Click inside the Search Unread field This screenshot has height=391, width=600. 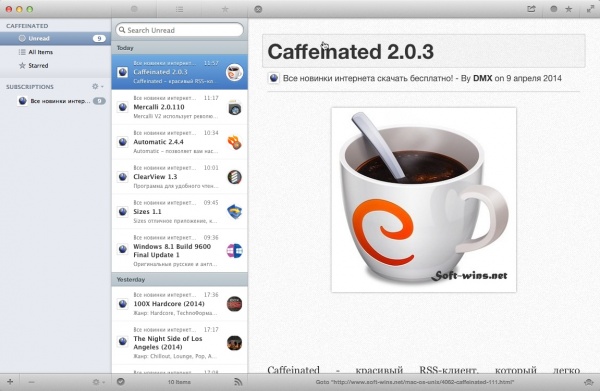pos(179,30)
